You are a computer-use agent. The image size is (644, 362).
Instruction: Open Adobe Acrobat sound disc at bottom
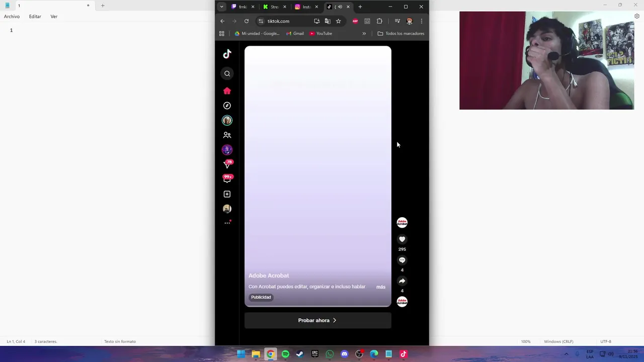point(402,302)
